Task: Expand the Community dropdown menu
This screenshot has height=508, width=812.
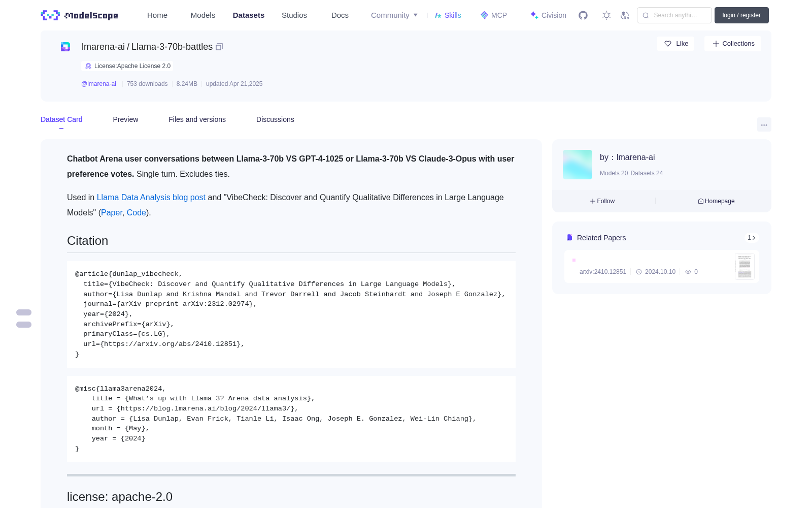Action: (394, 15)
